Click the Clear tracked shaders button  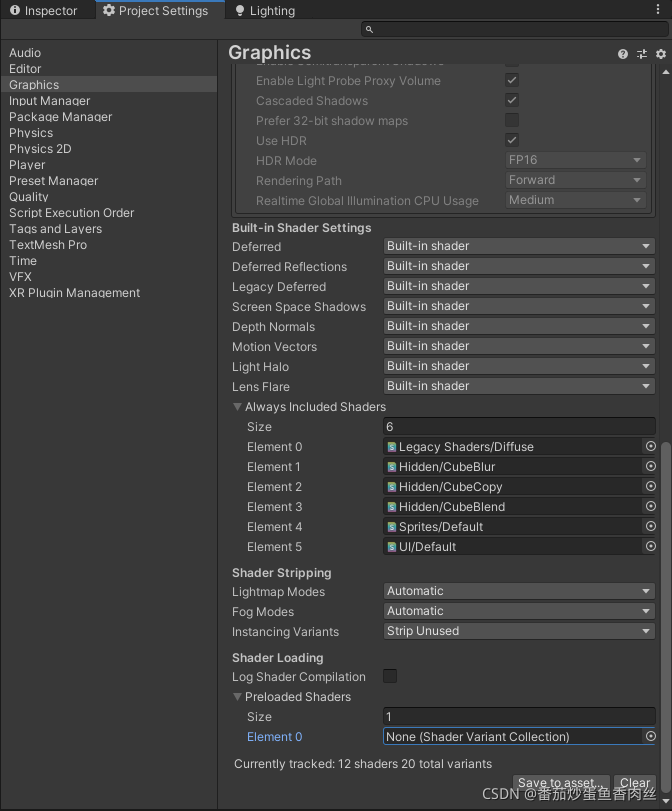[x=635, y=783]
